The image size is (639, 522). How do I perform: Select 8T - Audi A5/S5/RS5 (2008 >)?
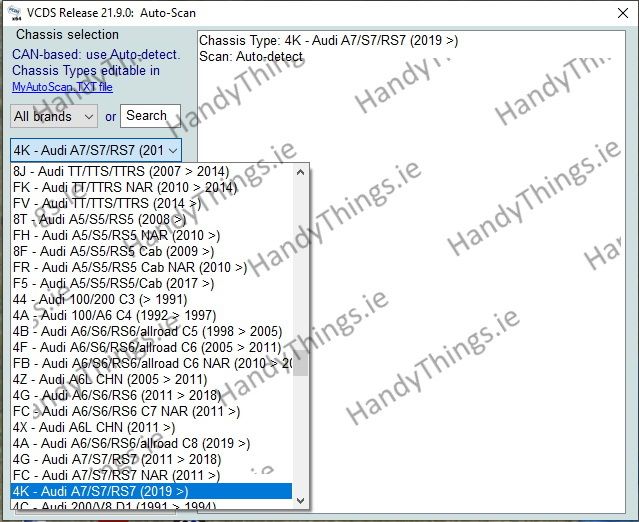click(x=152, y=219)
